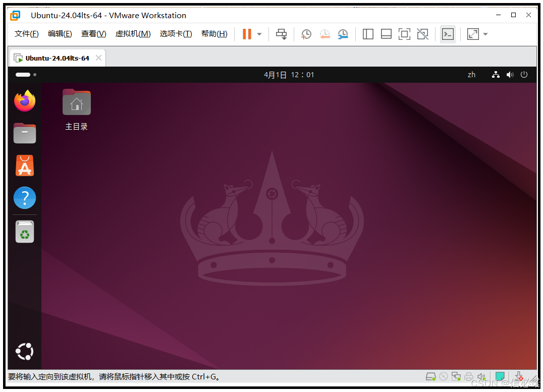Viewport: 543px width, 392px height.
Task: Open App Center from the dock
Action: 24,165
